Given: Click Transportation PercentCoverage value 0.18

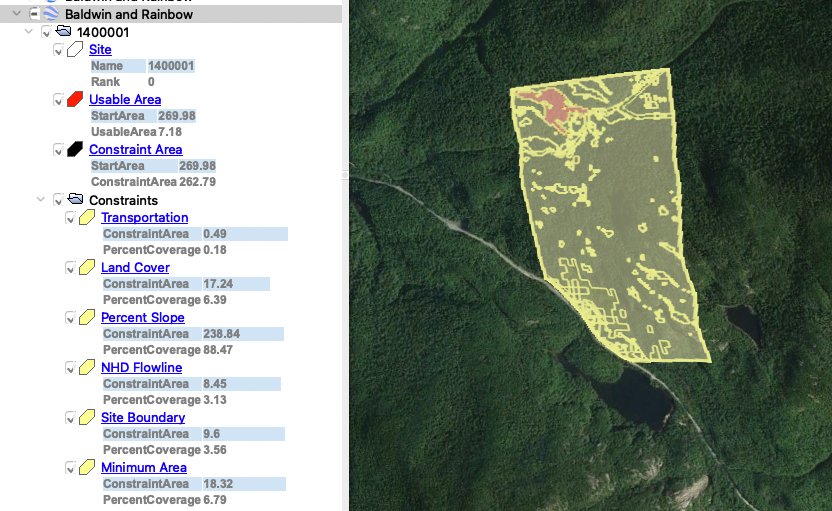Looking at the screenshot, I should [x=215, y=249].
